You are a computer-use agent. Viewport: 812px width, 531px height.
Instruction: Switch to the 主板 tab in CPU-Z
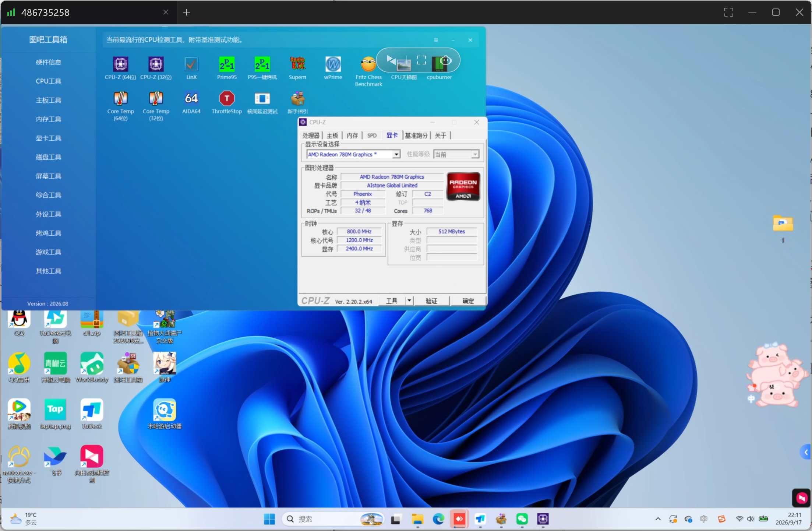(x=332, y=136)
